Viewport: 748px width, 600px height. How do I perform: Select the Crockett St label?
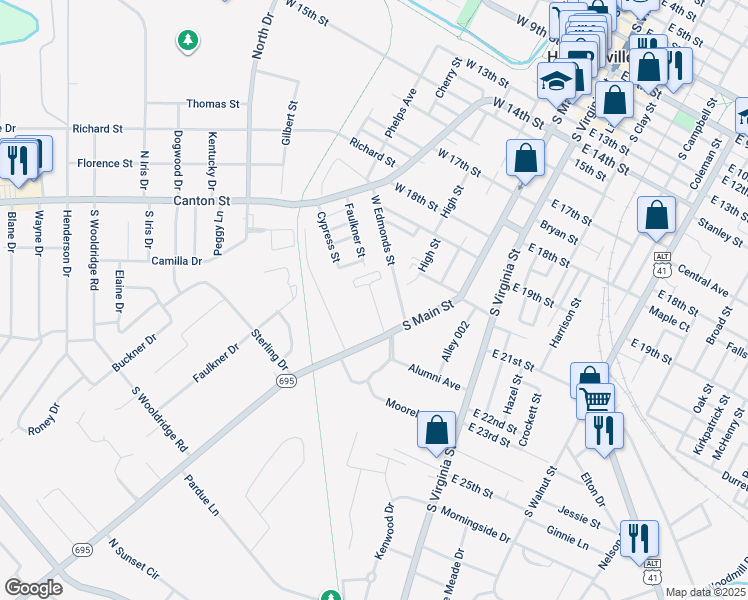point(530,420)
